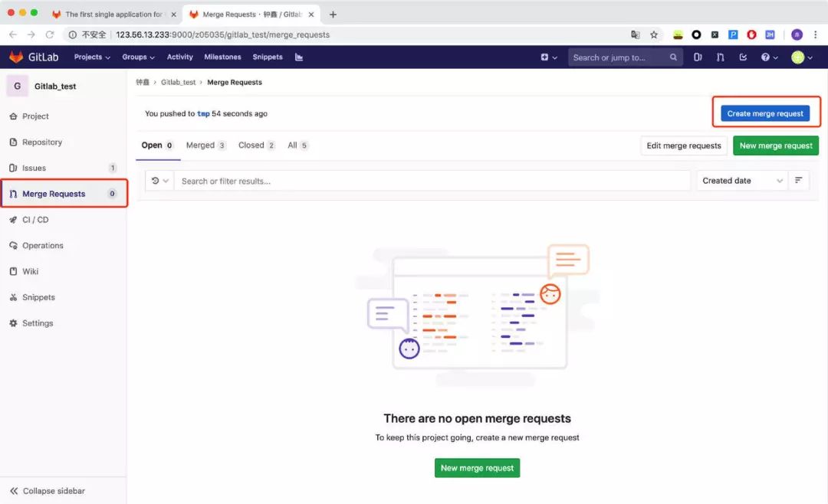Open the analytics chart icon in navbar
The width and height of the screenshot is (828, 504).
(x=299, y=57)
